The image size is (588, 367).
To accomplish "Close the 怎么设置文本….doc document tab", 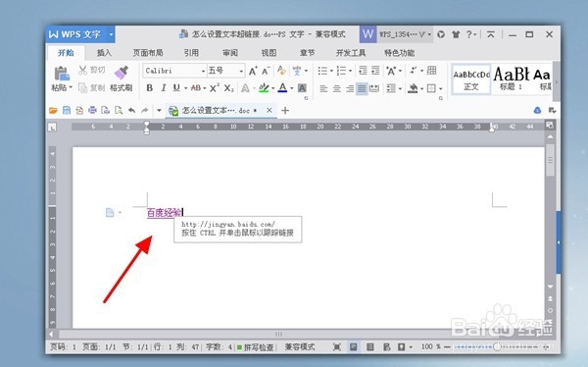I will 269,111.
